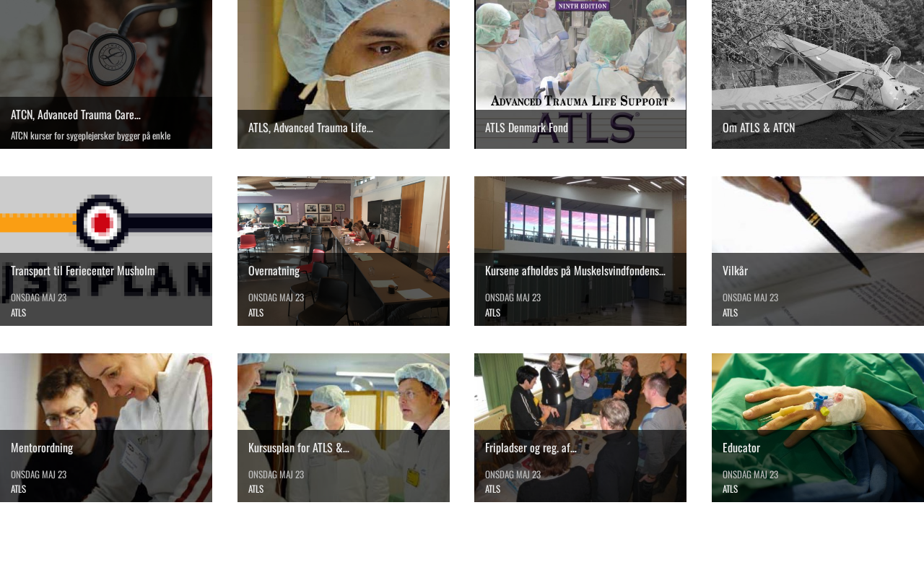The height and width of the screenshot is (578, 924).
Task: Open the ATCN, Advanced Trauma Care article
Action: 76,114
